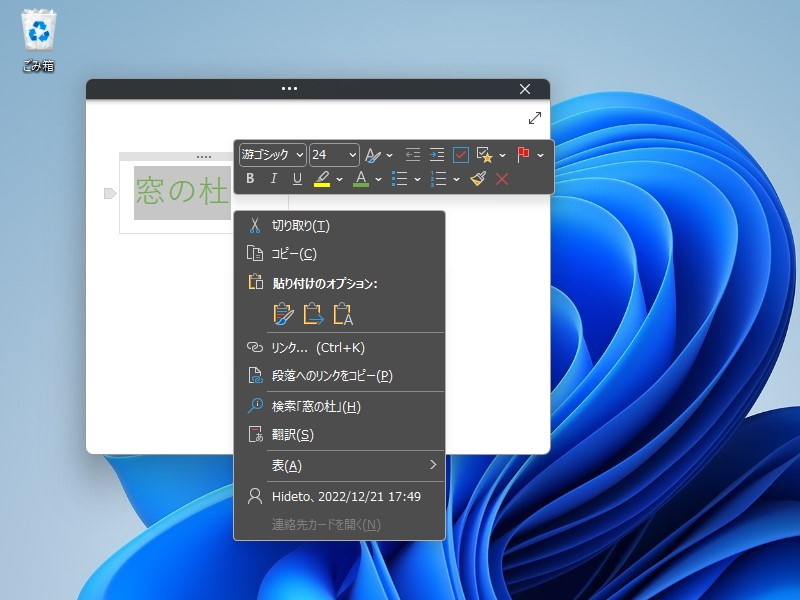Click the tag with star icon
The width and height of the screenshot is (800, 600).
[484, 155]
